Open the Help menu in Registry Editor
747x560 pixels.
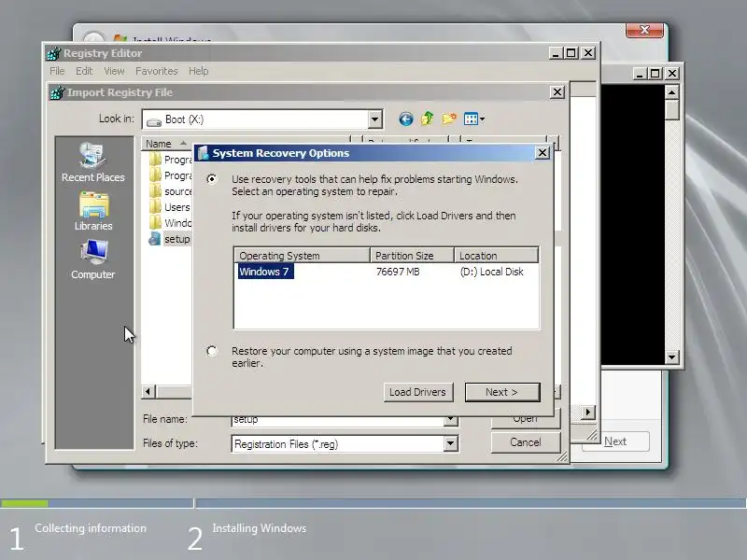coord(199,71)
